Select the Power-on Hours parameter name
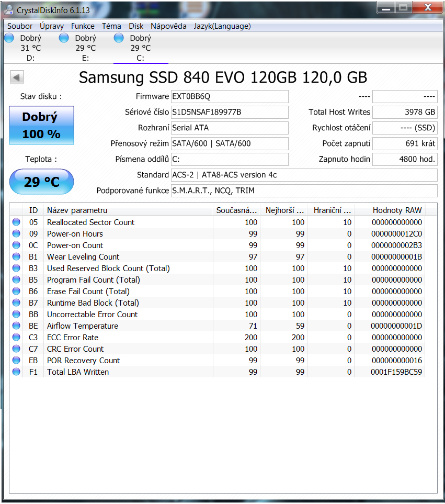The width and height of the screenshot is (445, 504). pyautogui.click(x=75, y=233)
